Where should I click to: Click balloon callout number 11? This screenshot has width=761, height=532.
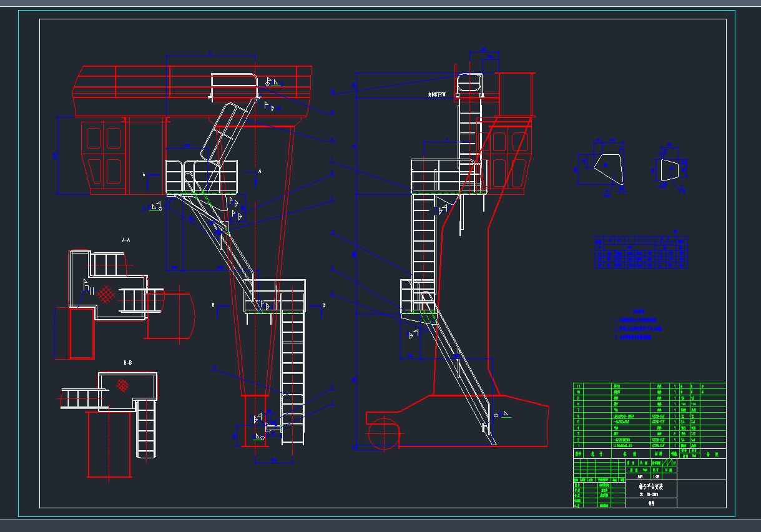[x=214, y=367]
